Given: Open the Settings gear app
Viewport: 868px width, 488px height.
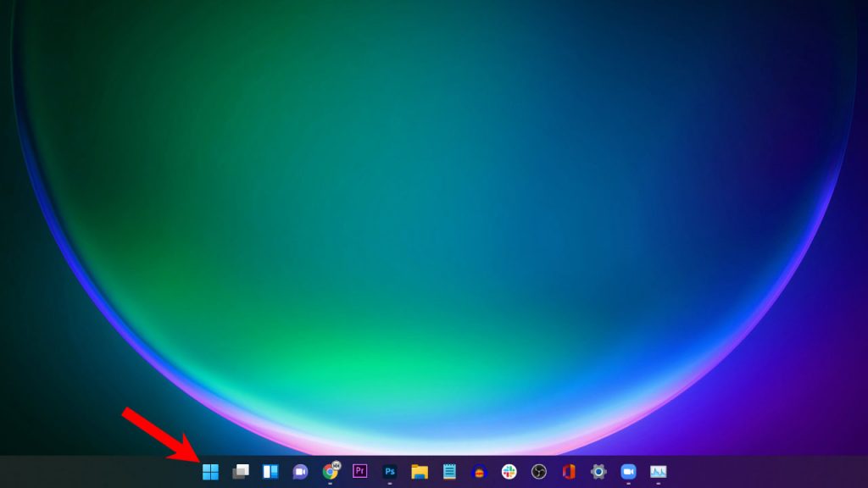Looking at the screenshot, I should coord(598,471).
